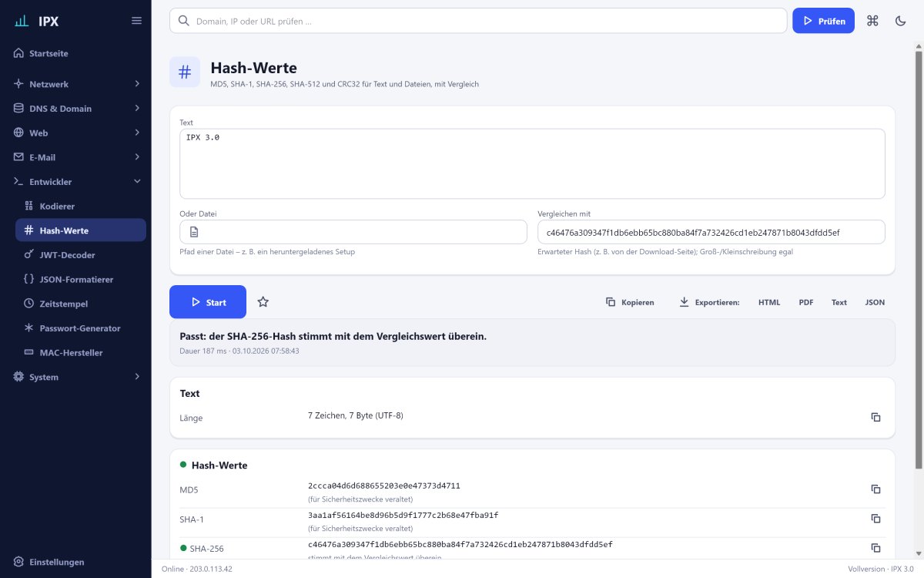The width and height of the screenshot is (924, 578).
Task: Click the Kopieren button
Action: coord(630,302)
